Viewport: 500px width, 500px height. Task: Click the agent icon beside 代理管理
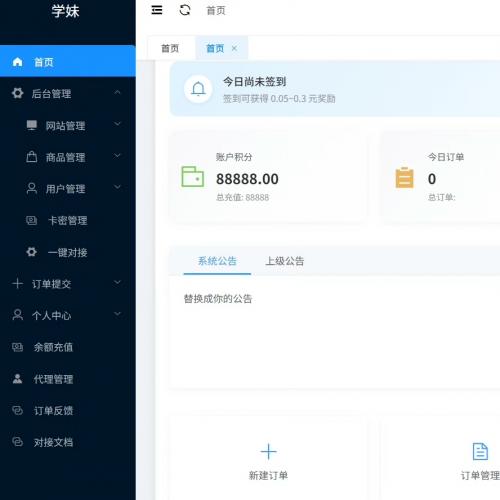[x=17, y=379]
